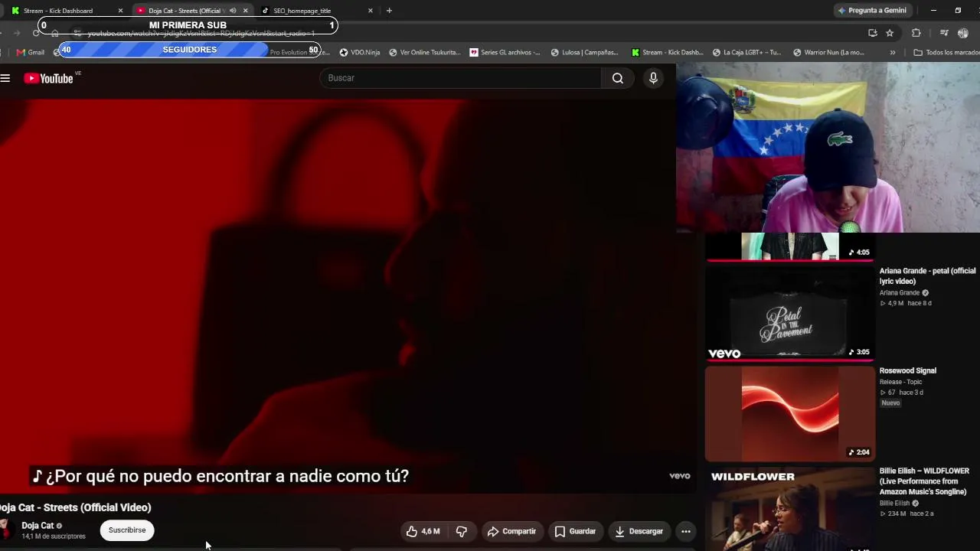This screenshot has width=980, height=551.
Task: Click the install app icon in address bar
Action: [873, 33]
